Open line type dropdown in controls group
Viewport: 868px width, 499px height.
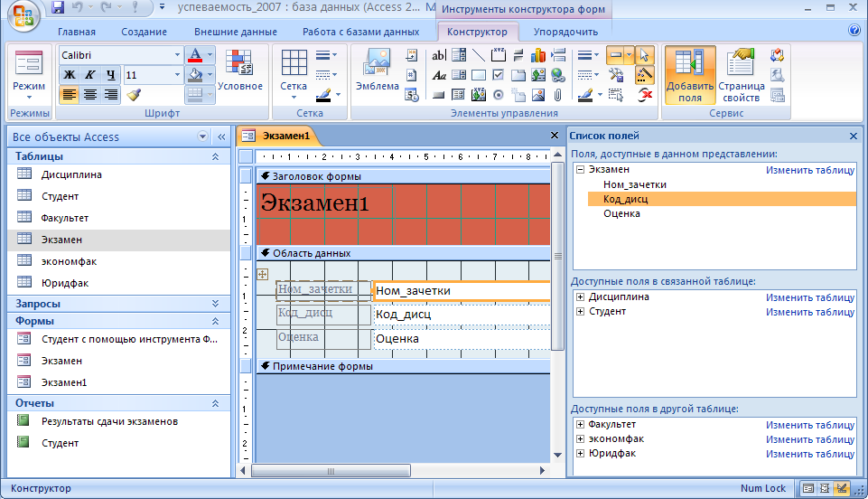click(x=588, y=75)
